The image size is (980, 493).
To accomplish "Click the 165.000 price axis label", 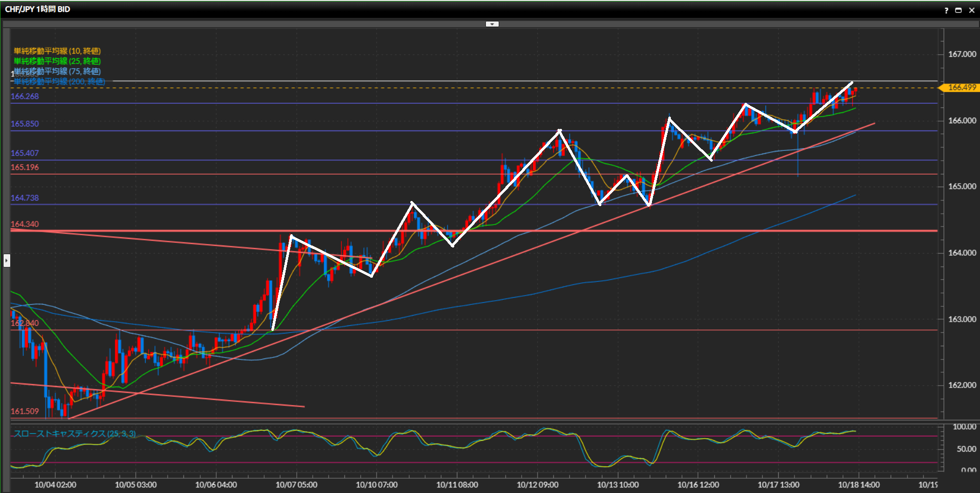I will pyautogui.click(x=962, y=187).
